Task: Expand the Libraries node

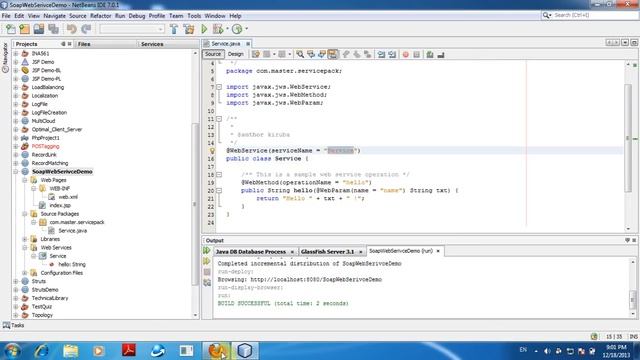Action: 25,239
